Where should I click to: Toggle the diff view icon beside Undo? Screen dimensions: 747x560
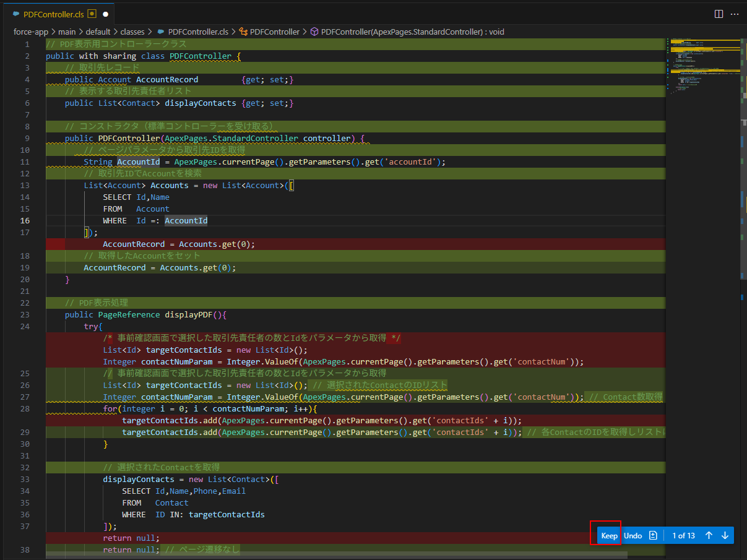[653, 535]
